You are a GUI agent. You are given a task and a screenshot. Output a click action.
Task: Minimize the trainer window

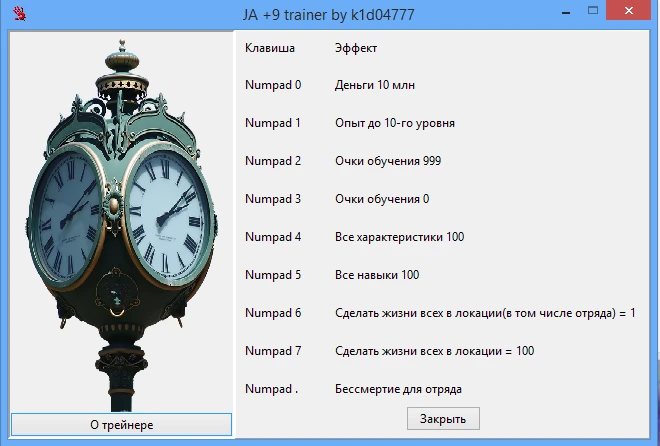[x=566, y=13]
